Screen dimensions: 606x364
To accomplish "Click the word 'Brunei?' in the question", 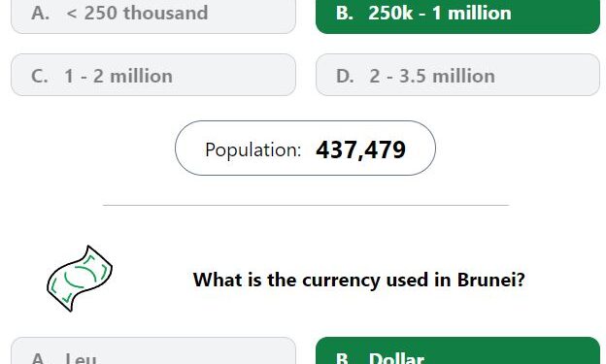I will pos(491,280).
